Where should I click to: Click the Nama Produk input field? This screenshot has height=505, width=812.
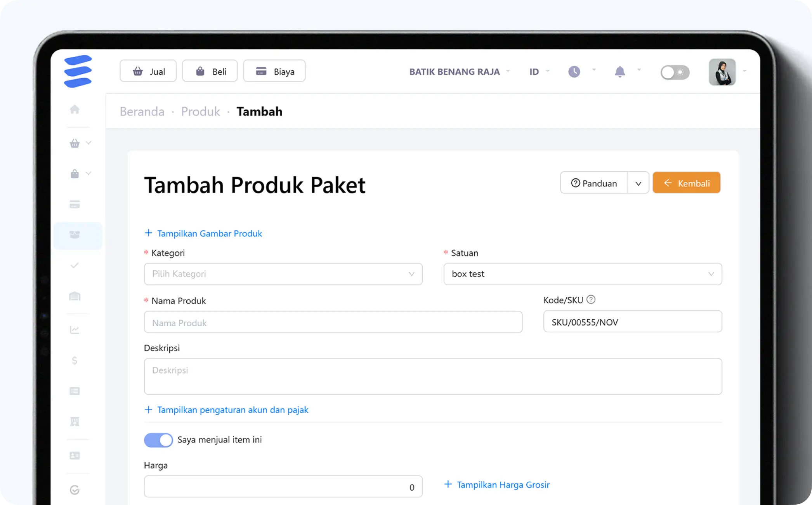point(333,322)
